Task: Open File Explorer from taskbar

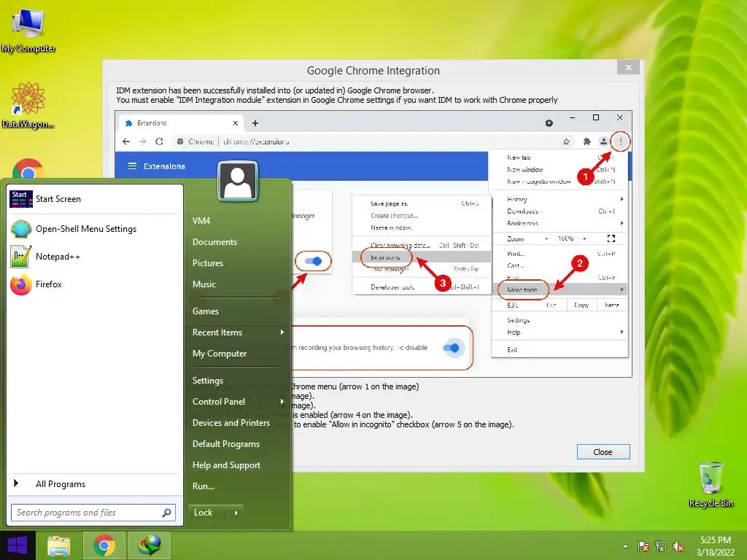Action: coord(59,545)
